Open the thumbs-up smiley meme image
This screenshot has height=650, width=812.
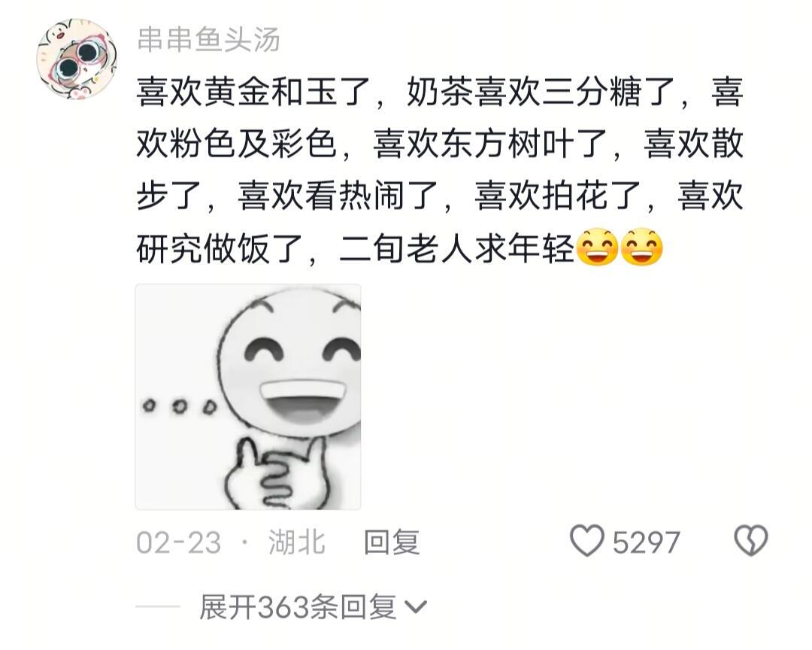pyautogui.click(x=248, y=397)
